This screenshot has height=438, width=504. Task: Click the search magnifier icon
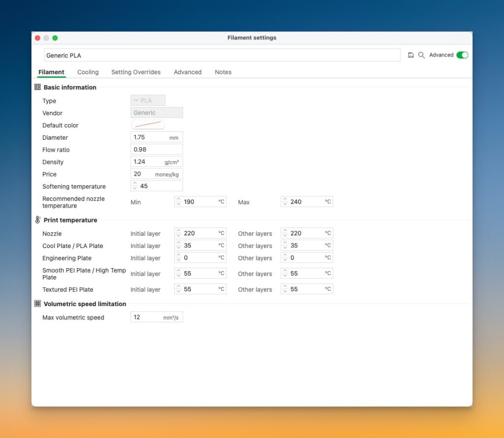pyautogui.click(x=421, y=55)
